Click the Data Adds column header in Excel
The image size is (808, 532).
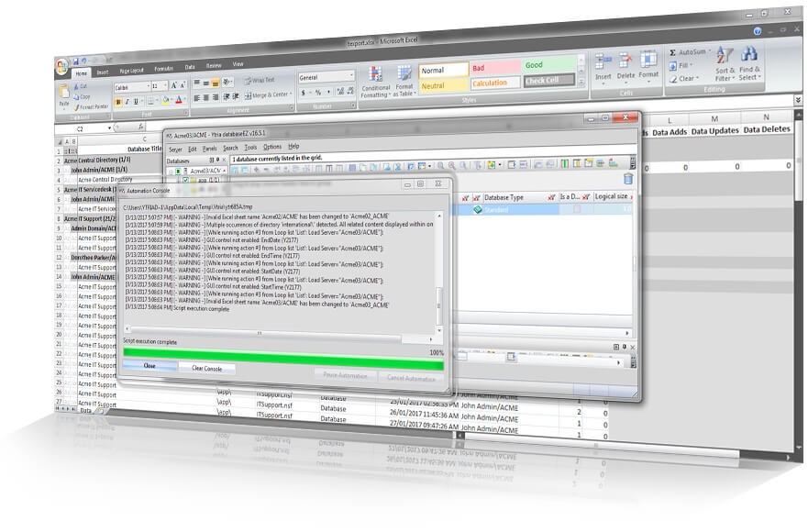[x=669, y=132]
